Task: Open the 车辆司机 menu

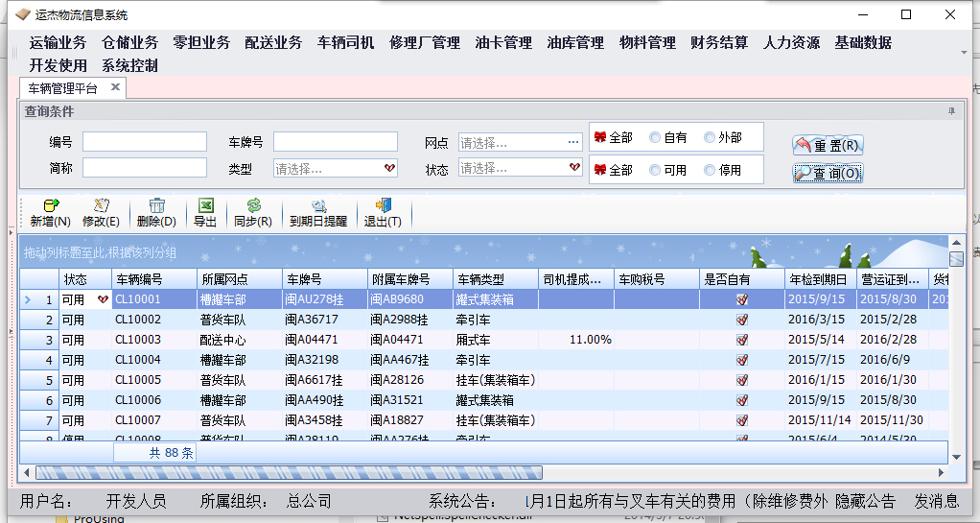Action: 345,42
